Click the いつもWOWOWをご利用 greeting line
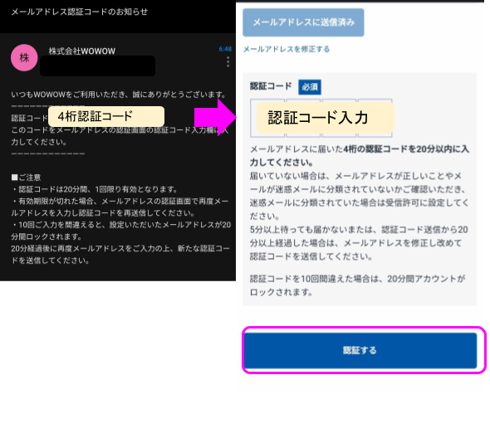 119,95
